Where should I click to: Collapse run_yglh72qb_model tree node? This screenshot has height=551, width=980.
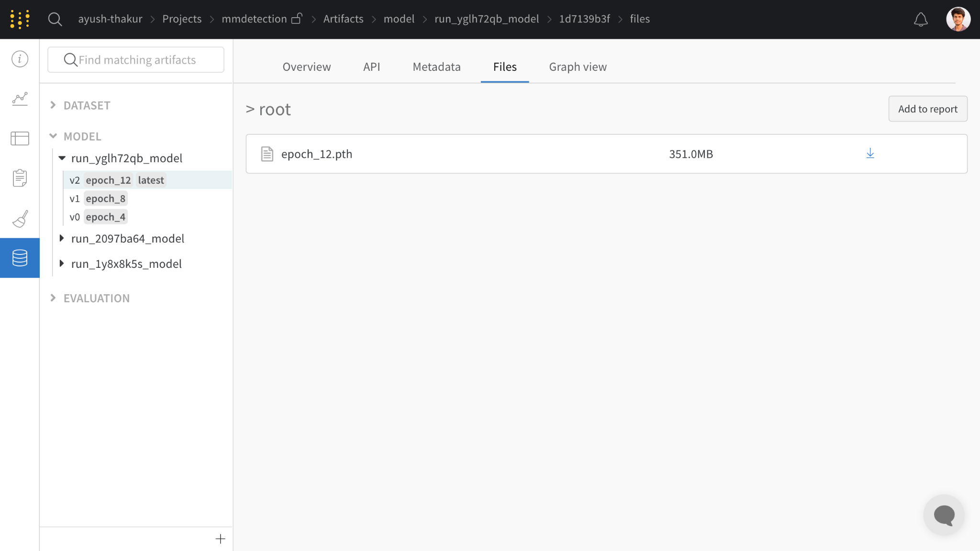(62, 158)
